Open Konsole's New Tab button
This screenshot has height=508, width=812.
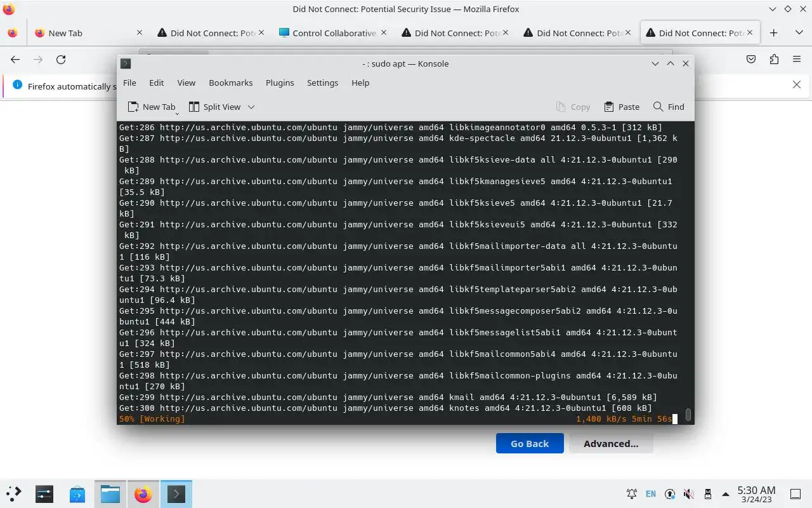tap(151, 107)
